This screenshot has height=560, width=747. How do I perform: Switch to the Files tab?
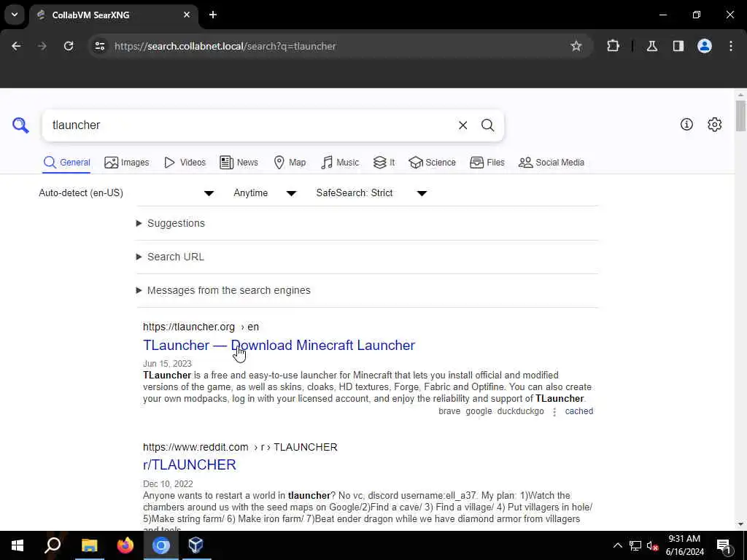(x=487, y=163)
